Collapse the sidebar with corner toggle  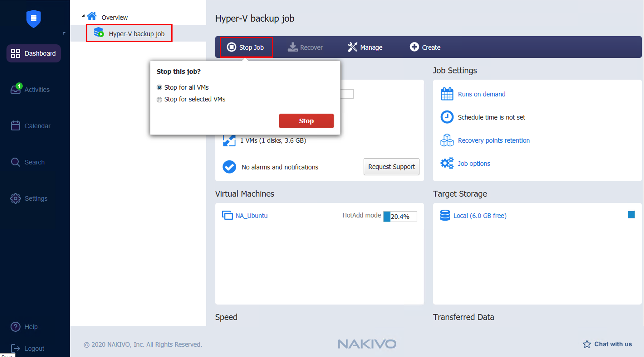pos(64,33)
